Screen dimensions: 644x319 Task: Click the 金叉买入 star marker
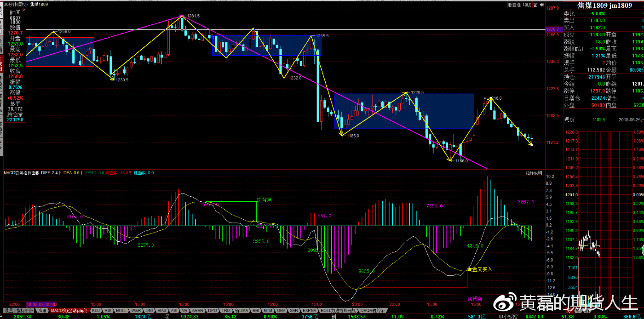pos(469,269)
